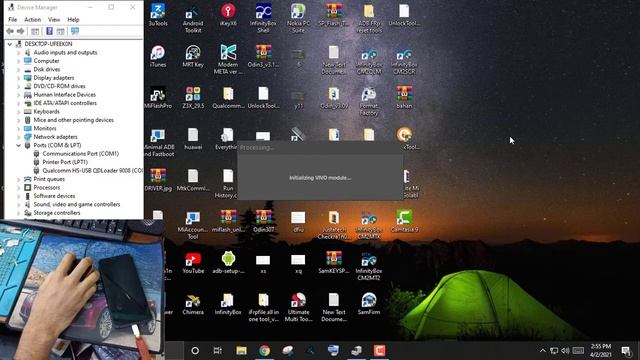Screen dimensions: 640x360
Task: Open the MiAccount Tool shortcut
Action: (193, 224)
